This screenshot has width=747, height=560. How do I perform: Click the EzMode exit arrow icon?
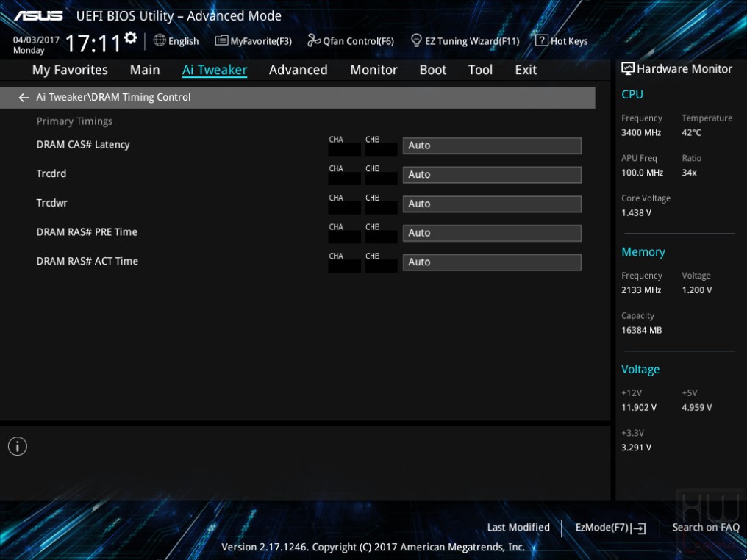click(x=639, y=528)
